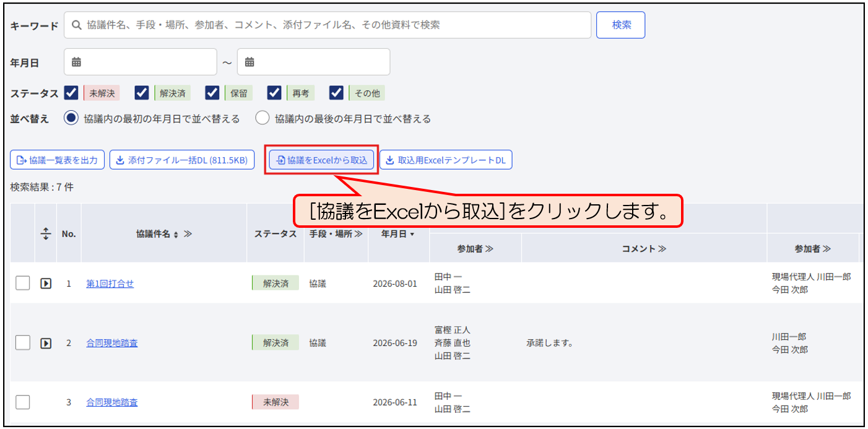
Task: Toggle the 保留 status checkbox
Action: point(213,93)
